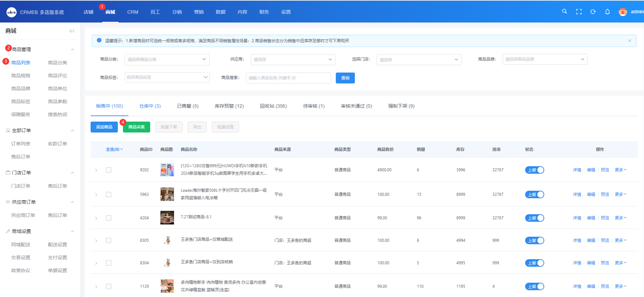Screen dimensions: 644x297
Task: Turn off listing toggle for product 9202
Action: point(534,170)
